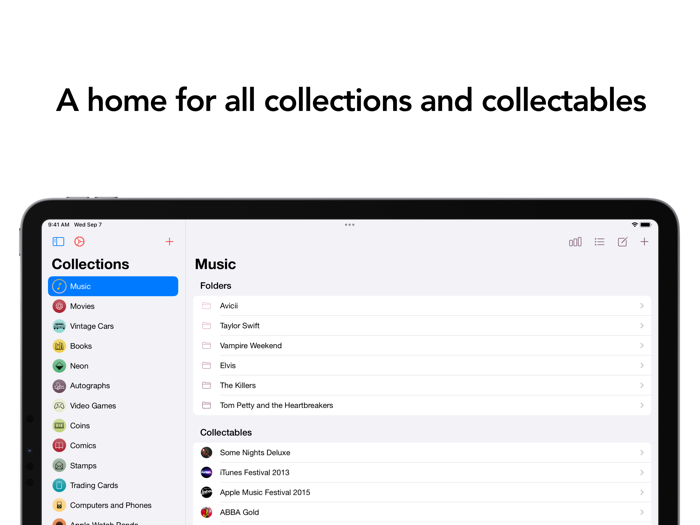Select the Books collection
Viewport: 700px width, 525px height.
point(113,346)
